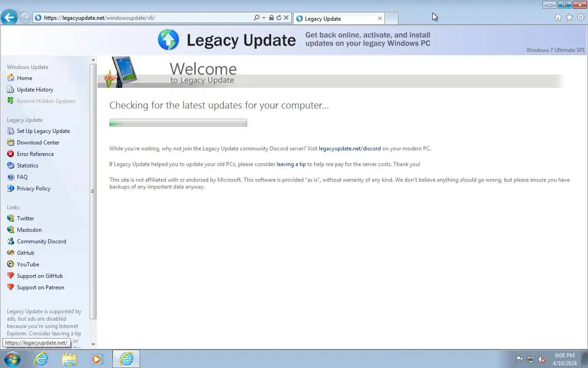This screenshot has height=368, width=588.
Task: Click the Community Discord icon
Action: [11, 241]
